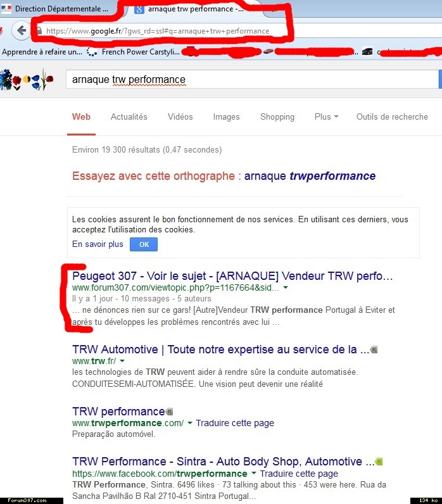The image size is (442, 504).
Task: Click the grey icon after TRW Automotive title
Action: (x=374, y=350)
